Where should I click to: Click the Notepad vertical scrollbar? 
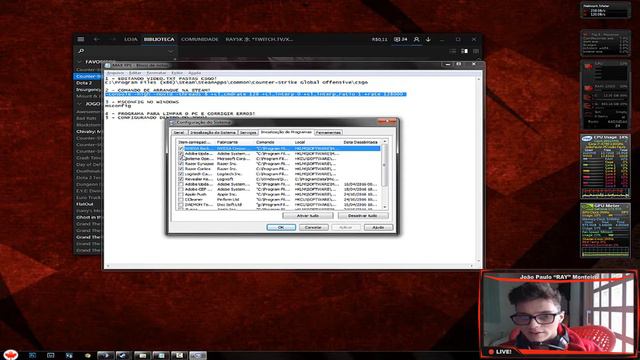tap(479, 171)
